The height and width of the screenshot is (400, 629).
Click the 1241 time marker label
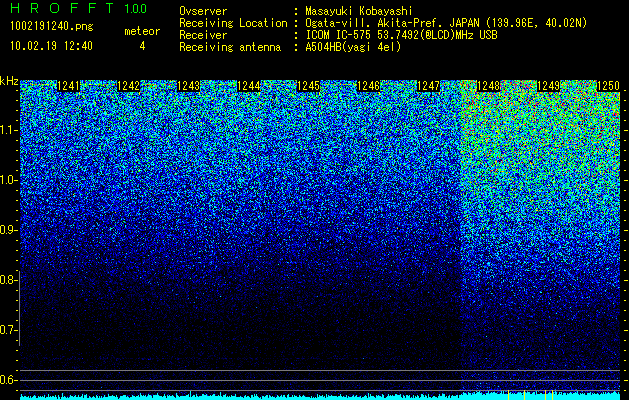coord(69,86)
